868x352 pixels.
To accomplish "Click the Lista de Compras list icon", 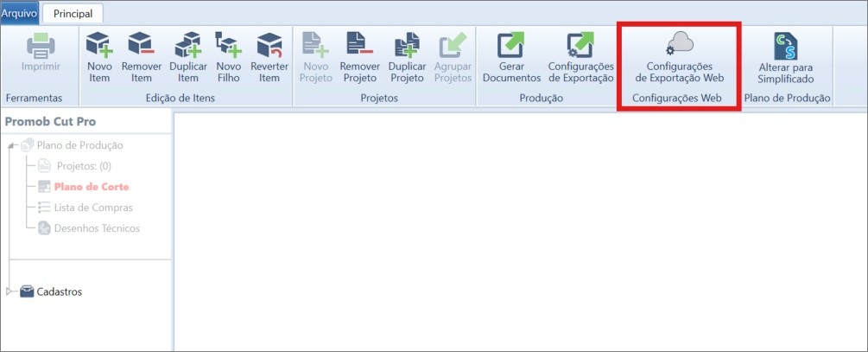I will pos(44,208).
